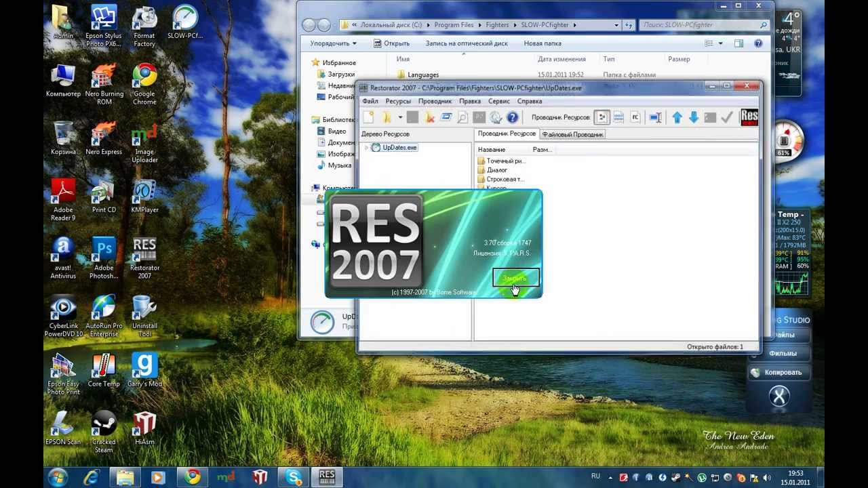Viewport: 868px width, 488px height.
Task: Expand the UpDates.exe tree node arrow
Action: [x=366, y=148]
